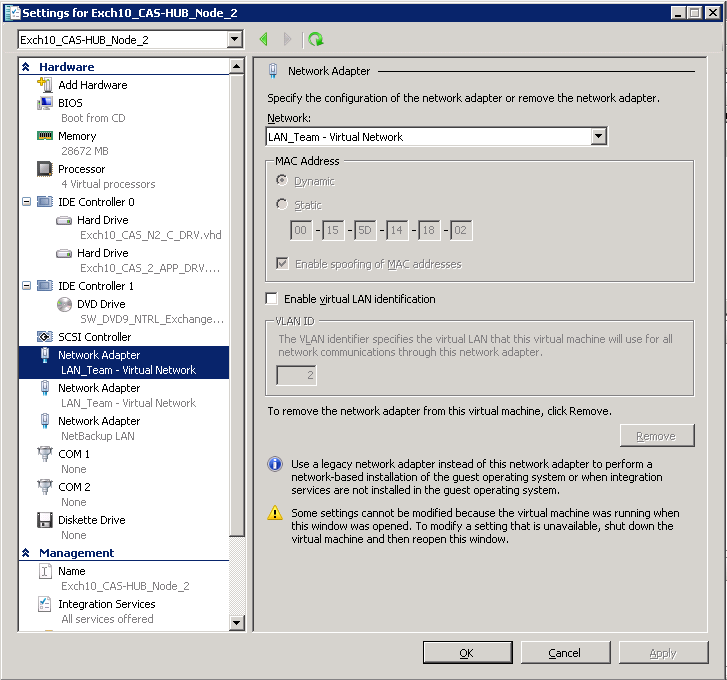
Task: Select the Static MAC address radio button
Action: [x=281, y=205]
